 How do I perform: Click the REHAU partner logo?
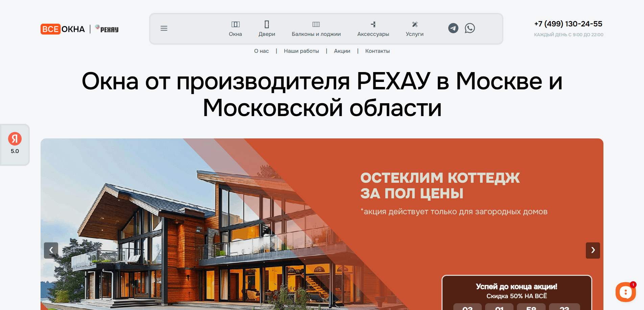(107, 29)
